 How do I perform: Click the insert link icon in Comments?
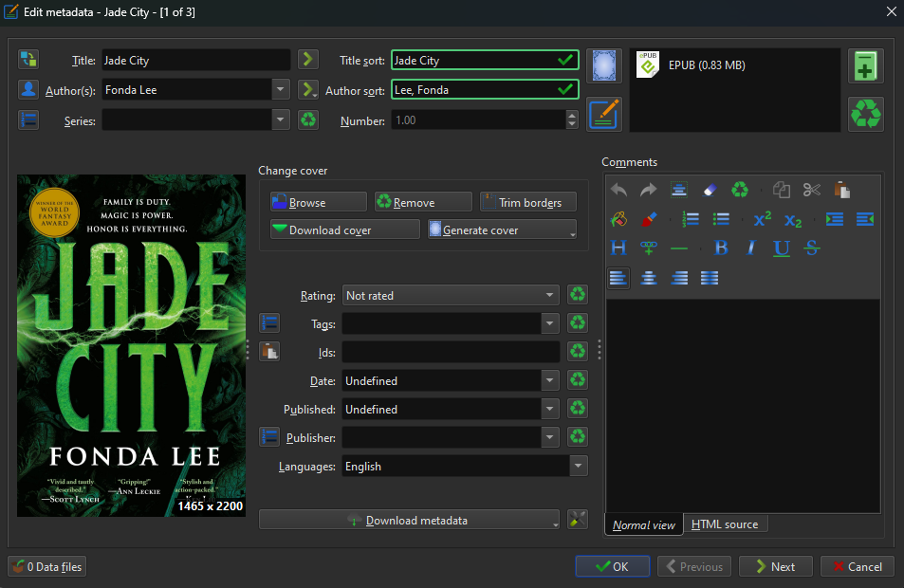point(649,248)
